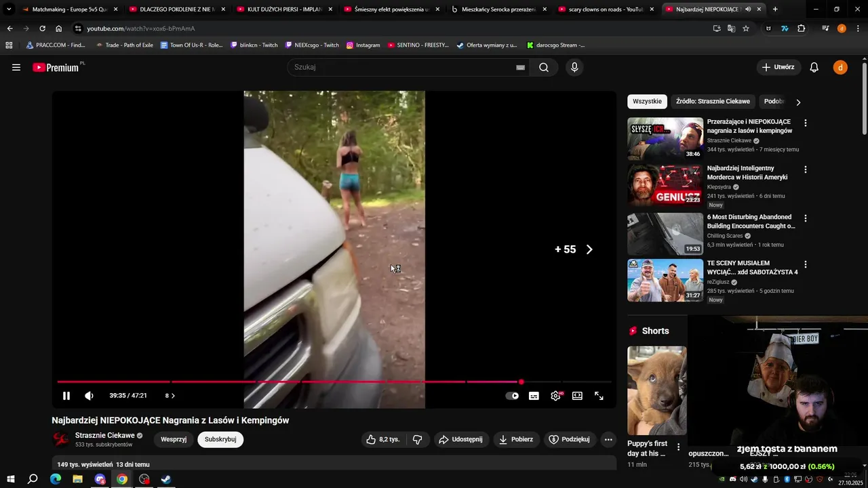This screenshot has height=488, width=868.
Task: Open the browser media control icon
Action: tap(825, 28)
